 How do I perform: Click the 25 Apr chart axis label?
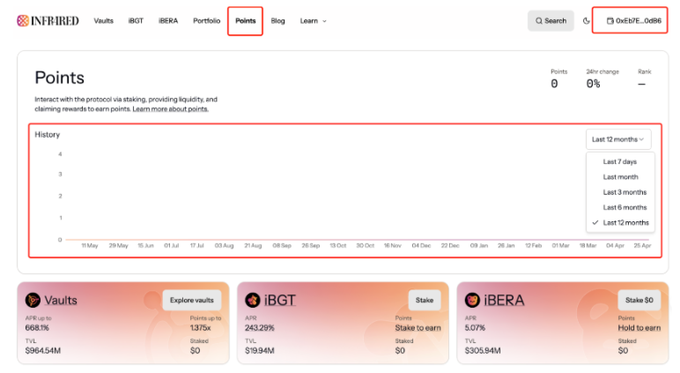642,245
